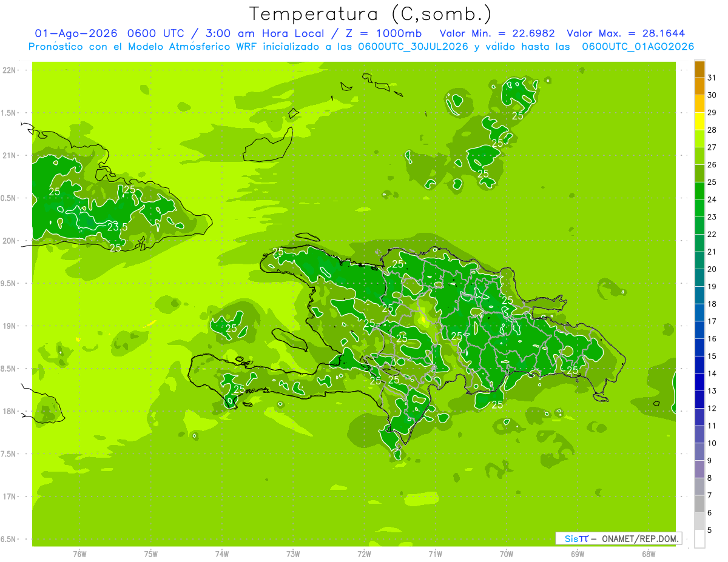Click the white 5 degree legend swatch
Image resolution: width=728 pixels, height=562 pixels.
699,539
